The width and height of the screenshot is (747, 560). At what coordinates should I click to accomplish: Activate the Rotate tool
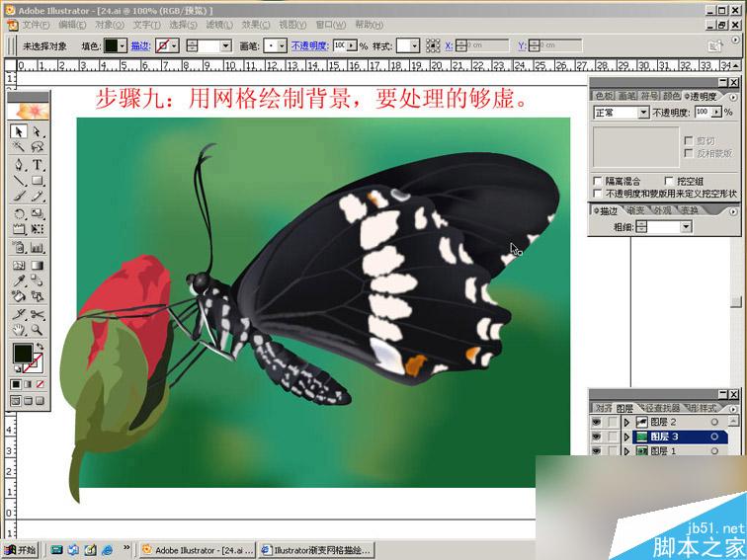pos(19,213)
